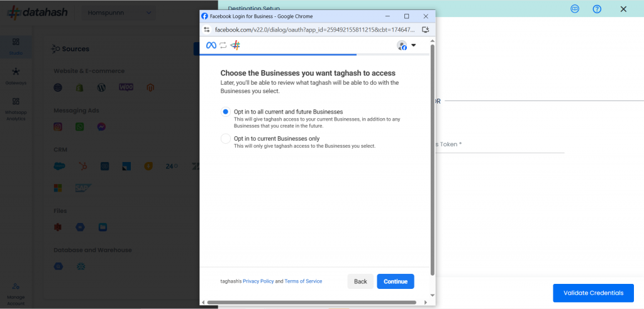The width and height of the screenshot is (644, 309).
Task: Select the blue infinity-link CRM icon
Action: pos(105,166)
